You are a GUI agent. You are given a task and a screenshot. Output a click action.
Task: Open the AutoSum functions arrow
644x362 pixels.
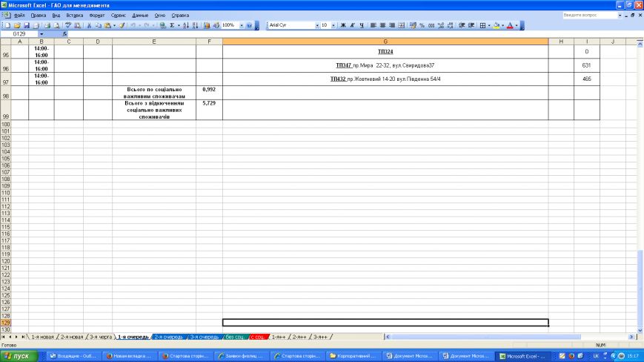point(179,25)
